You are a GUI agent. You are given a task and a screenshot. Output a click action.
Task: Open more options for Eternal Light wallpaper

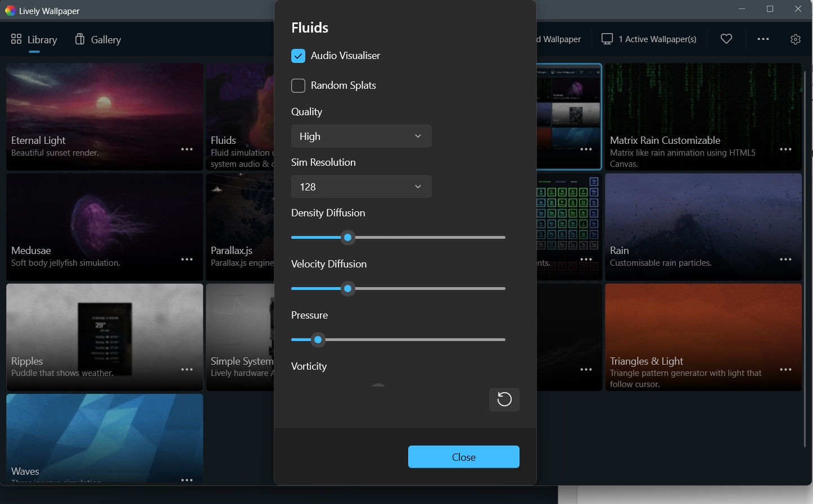tap(187, 149)
